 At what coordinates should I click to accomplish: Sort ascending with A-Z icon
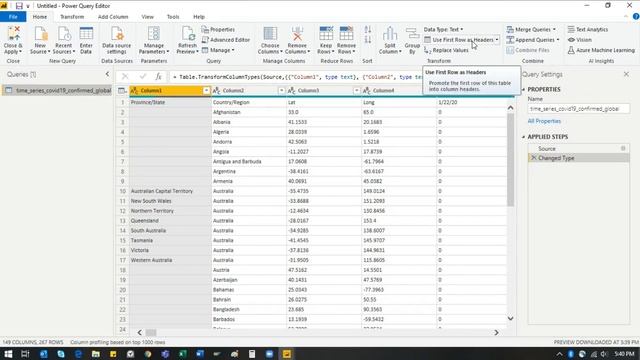pyautogui.click(x=368, y=29)
